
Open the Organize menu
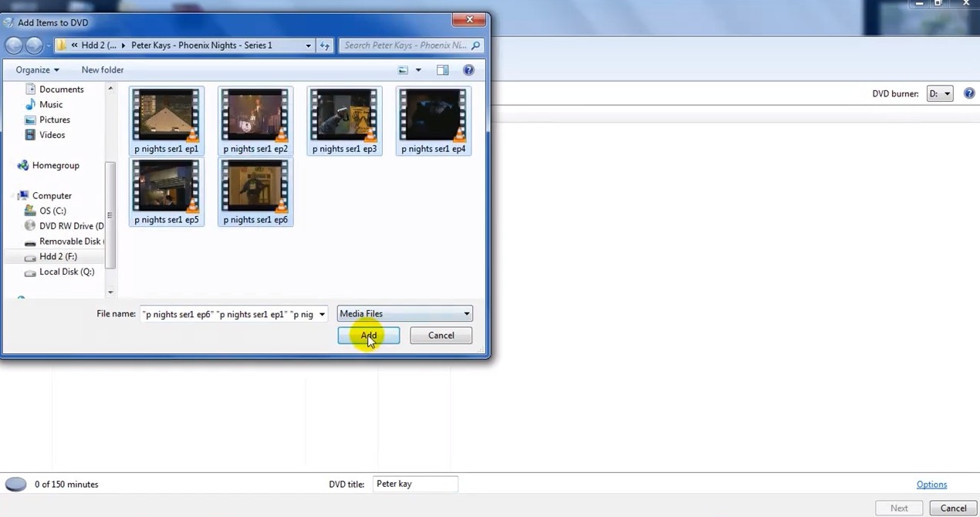pos(37,70)
